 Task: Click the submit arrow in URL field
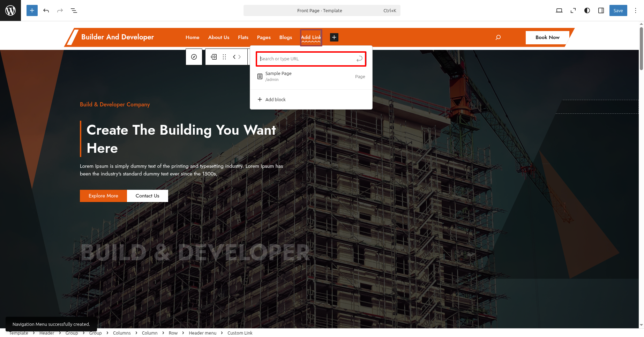[x=359, y=59]
